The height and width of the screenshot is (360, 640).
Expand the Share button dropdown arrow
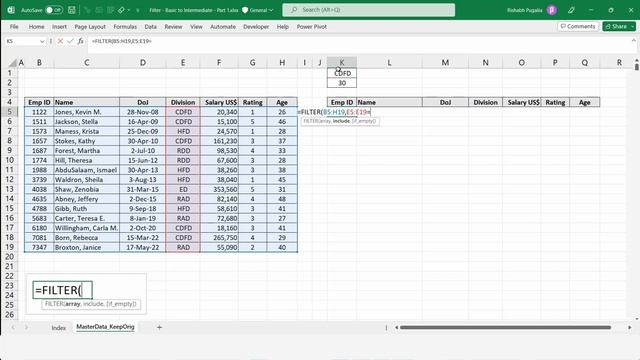click(x=633, y=27)
